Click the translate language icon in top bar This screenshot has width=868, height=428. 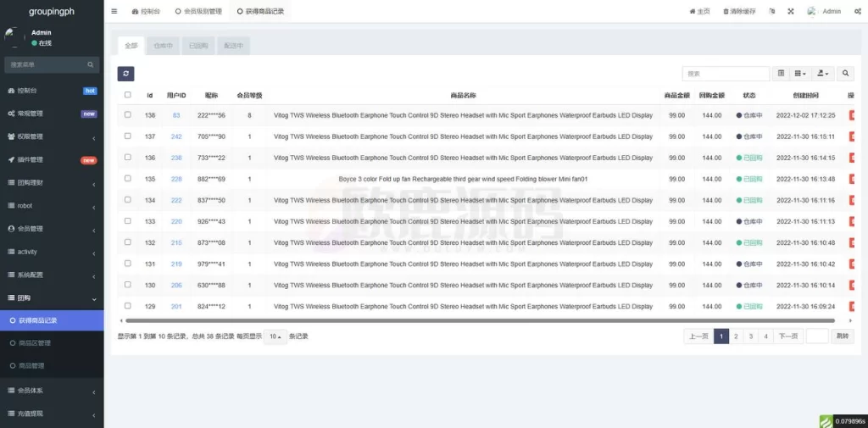pos(771,11)
